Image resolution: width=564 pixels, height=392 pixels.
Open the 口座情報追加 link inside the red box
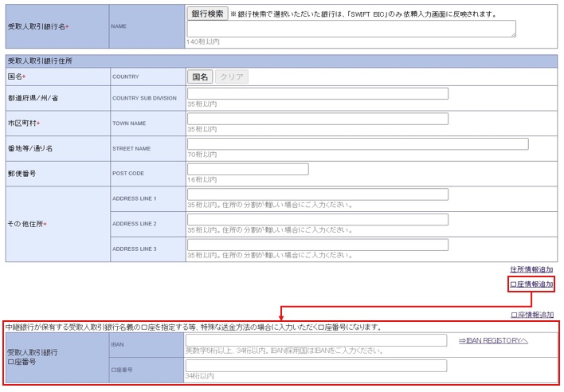coord(531,284)
